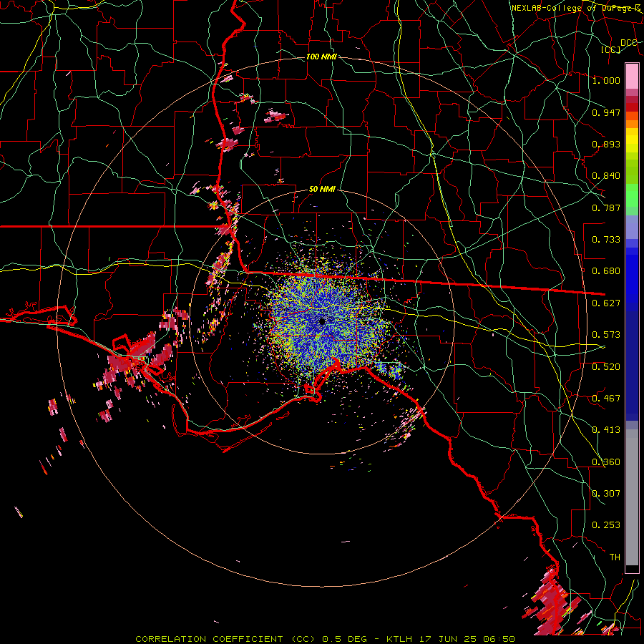
Task: Click the 0.627 legend value
Action: [606, 303]
